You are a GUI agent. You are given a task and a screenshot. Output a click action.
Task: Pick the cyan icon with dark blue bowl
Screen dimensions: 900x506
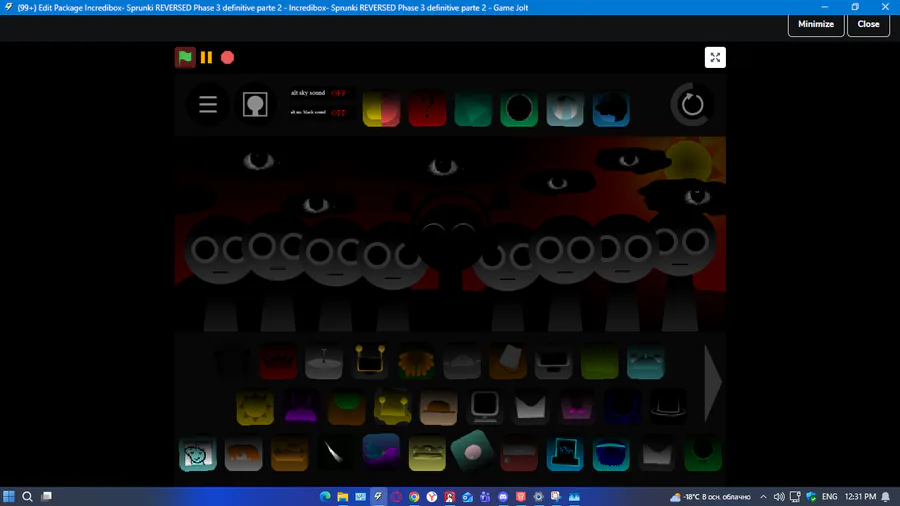click(x=611, y=453)
